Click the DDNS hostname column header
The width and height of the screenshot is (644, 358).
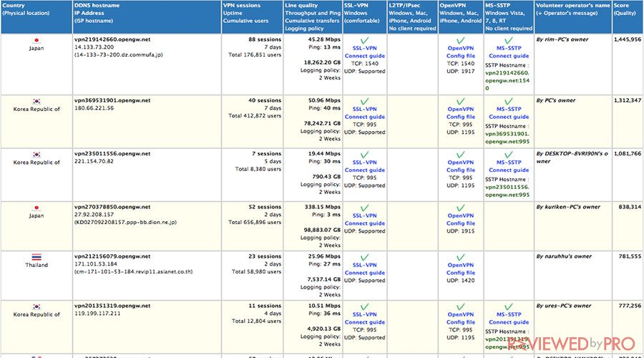click(x=147, y=17)
